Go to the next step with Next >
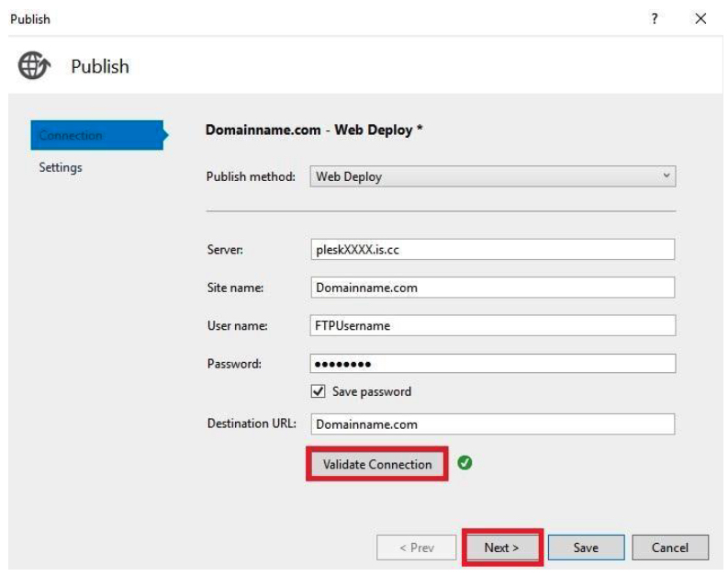728x576 pixels. [502, 548]
